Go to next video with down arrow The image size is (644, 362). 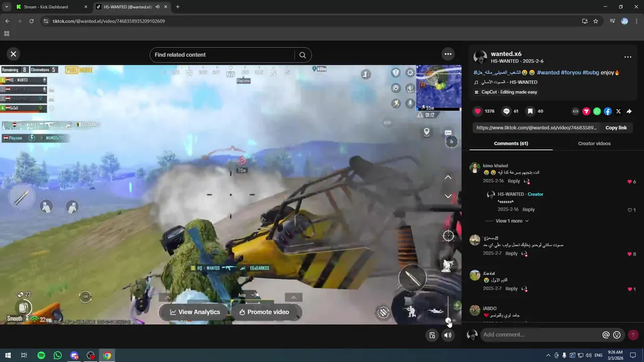tap(448, 196)
